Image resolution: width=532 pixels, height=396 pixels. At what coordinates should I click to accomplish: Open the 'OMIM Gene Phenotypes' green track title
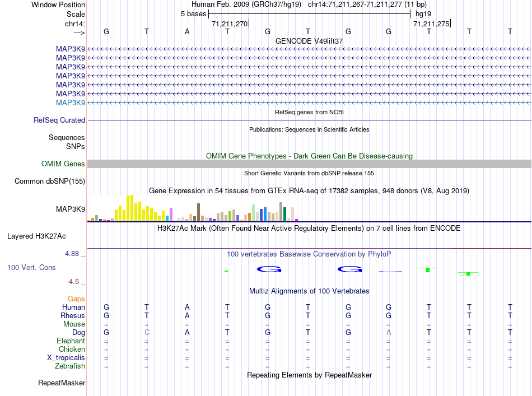click(x=309, y=156)
